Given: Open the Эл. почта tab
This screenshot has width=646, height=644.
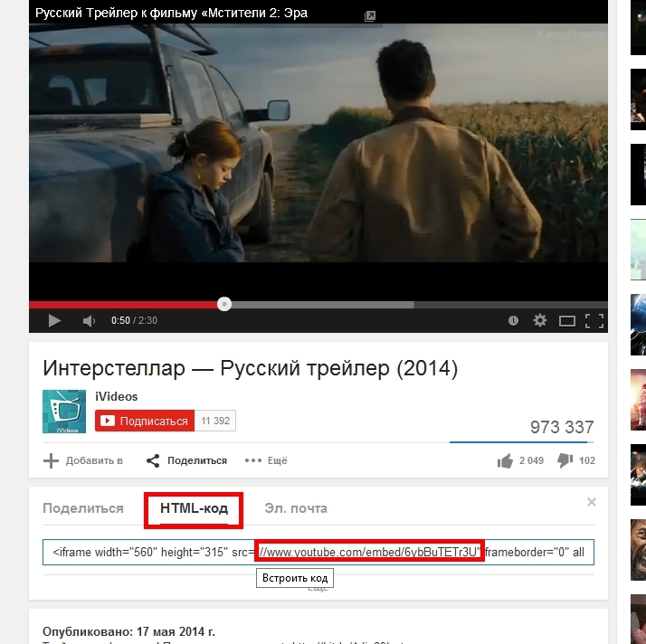Looking at the screenshot, I should point(296,508).
